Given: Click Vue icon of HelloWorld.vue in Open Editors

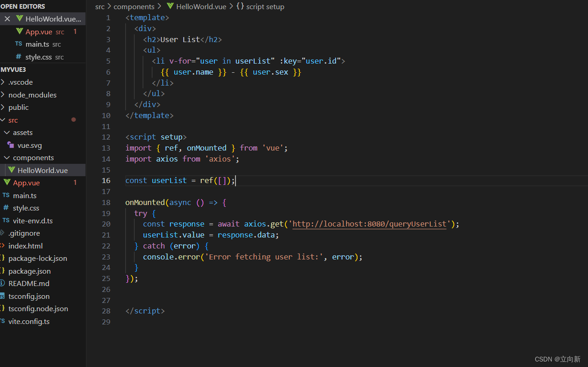Looking at the screenshot, I should coord(19,19).
